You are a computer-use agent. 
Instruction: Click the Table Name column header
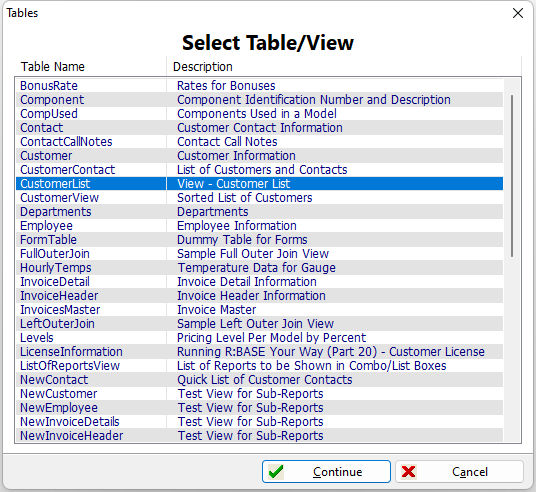click(x=91, y=66)
